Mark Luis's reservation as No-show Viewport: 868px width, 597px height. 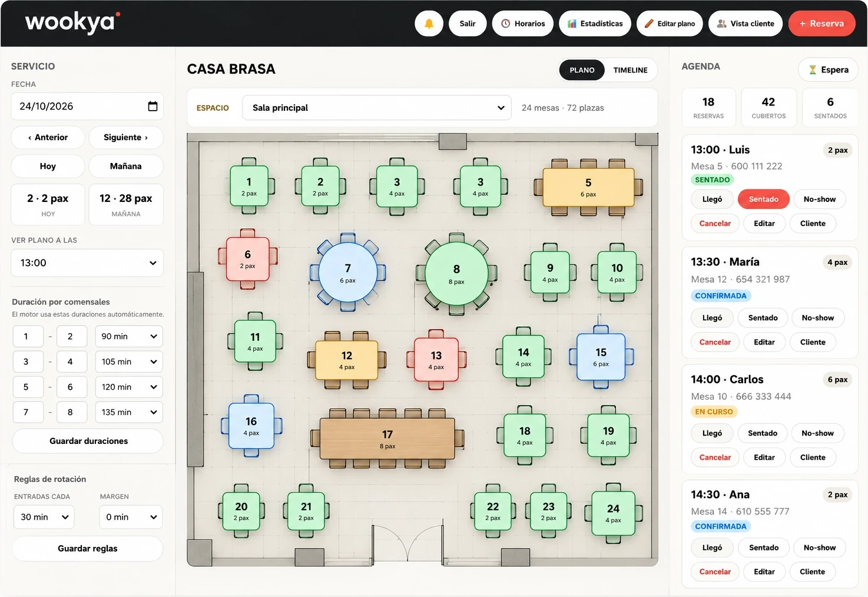pos(820,199)
